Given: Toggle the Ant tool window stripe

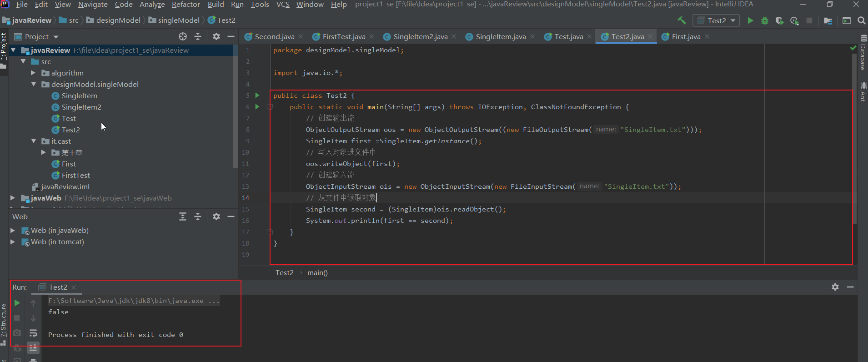Looking at the screenshot, I should pos(863,91).
